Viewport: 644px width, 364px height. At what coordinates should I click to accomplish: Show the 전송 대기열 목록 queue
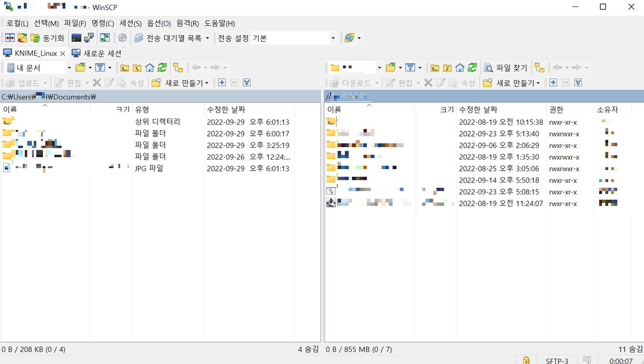[x=168, y=38]
